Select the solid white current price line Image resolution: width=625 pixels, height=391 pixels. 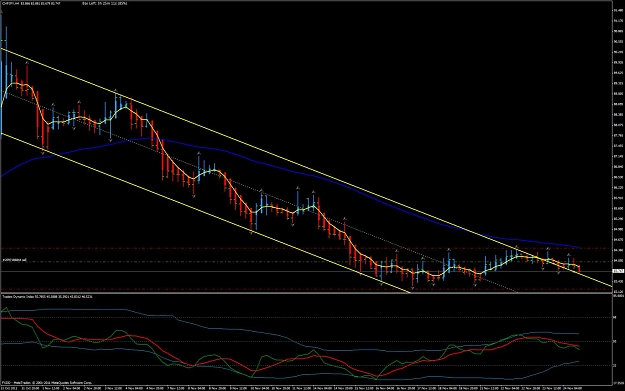point(306,271)
